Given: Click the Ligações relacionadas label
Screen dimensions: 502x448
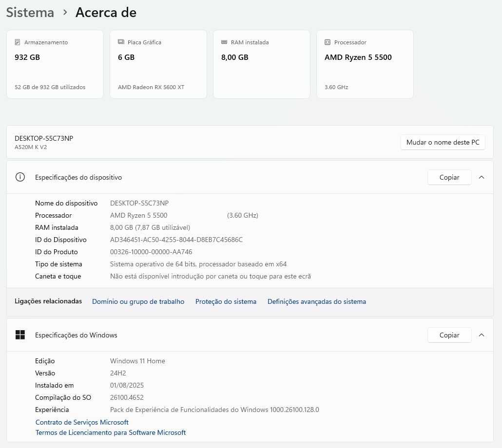Looking at the screenshot, I should click(x=48, y=301).
